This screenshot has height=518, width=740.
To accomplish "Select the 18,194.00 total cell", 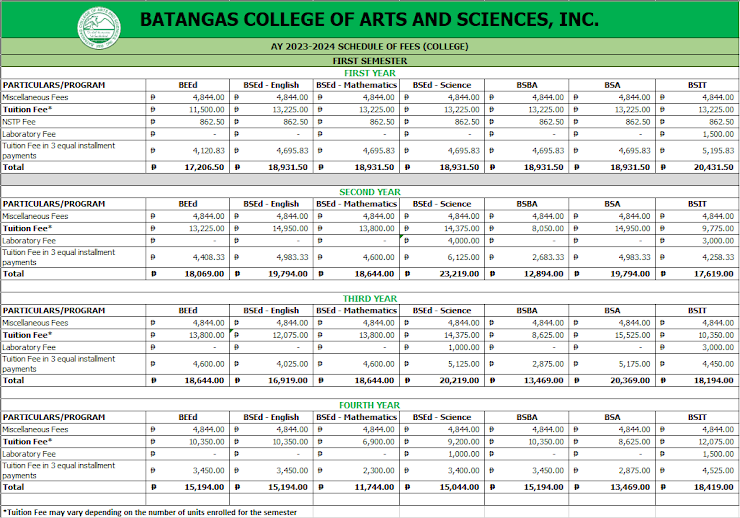I will [697, 381].
